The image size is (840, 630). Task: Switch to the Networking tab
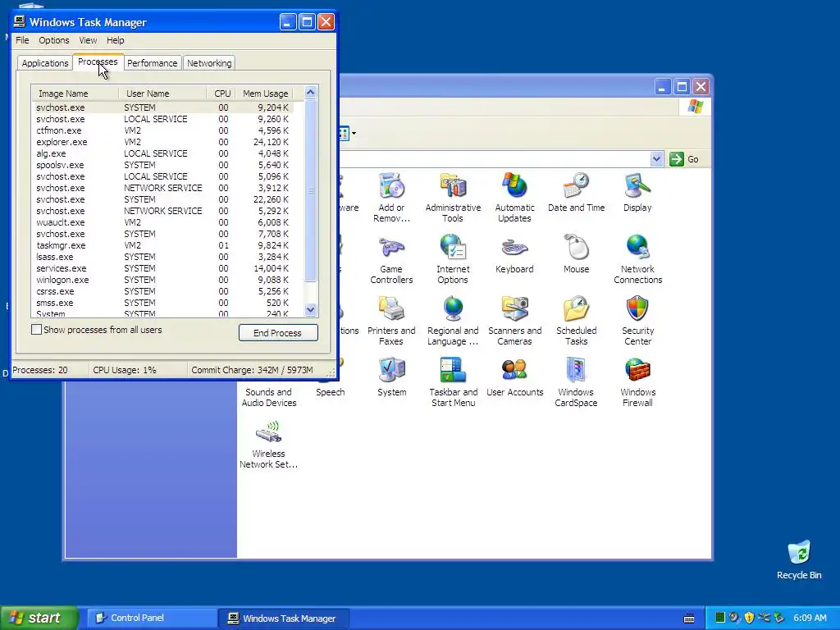tap(209, 63)
